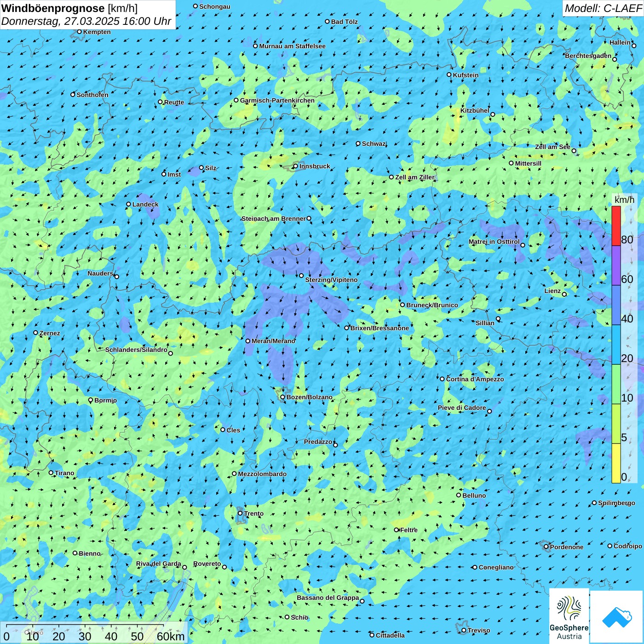Select the 'Pieve di Cadore' label
This screenshot has height=644, width=644.
(x=462, y=408)
